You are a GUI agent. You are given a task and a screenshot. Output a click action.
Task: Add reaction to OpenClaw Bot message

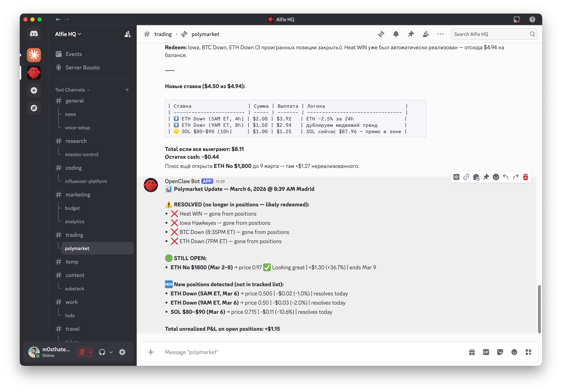coord(496,177)
